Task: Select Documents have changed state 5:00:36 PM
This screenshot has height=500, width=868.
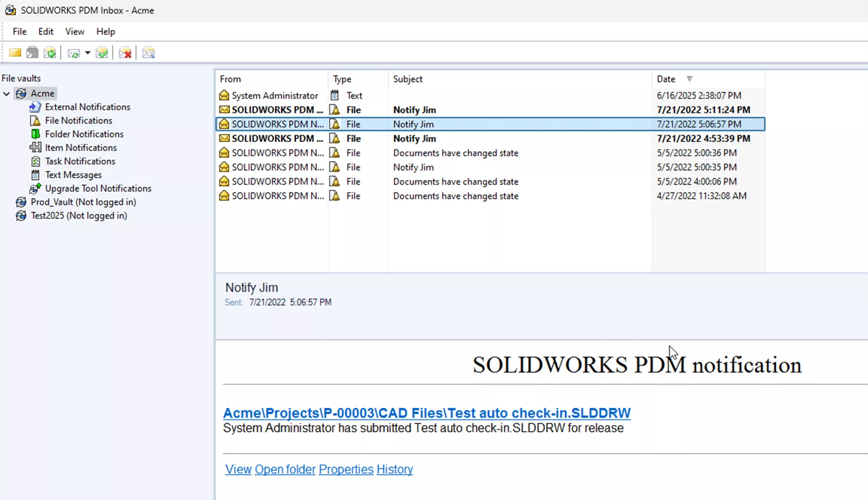Action: [x=490, y=153]
